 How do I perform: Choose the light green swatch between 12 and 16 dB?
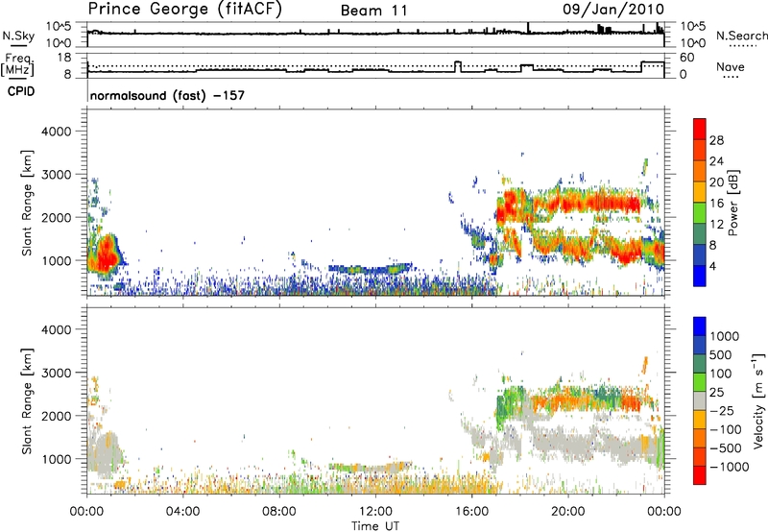click(700, 212)
